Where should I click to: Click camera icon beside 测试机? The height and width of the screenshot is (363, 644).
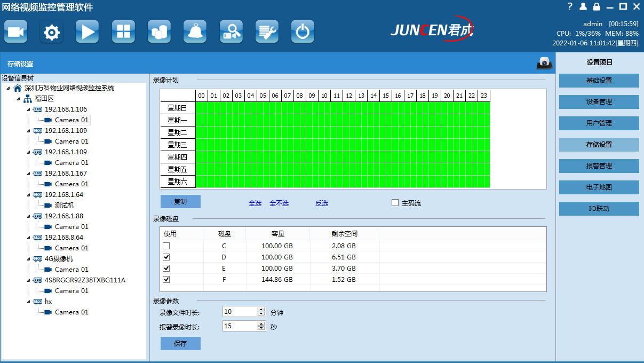tap(48, 206)
